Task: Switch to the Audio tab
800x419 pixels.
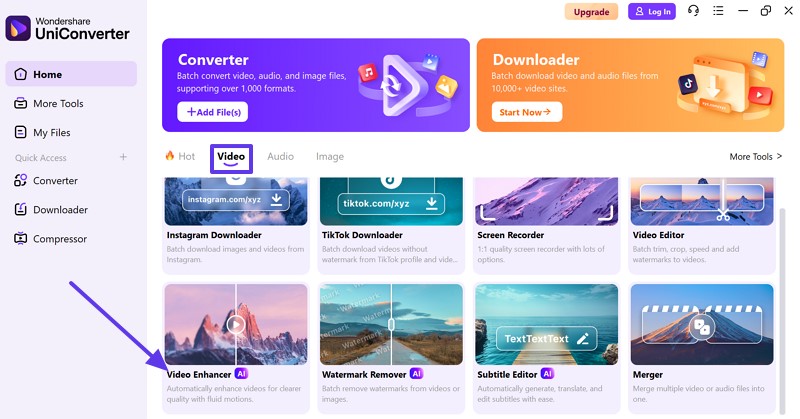Action: pos(281,156)
